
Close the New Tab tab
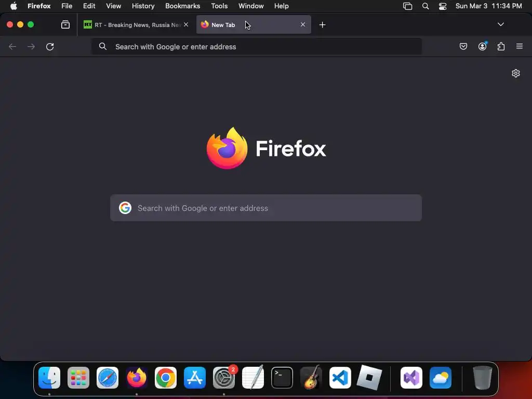tap(303, 24)
